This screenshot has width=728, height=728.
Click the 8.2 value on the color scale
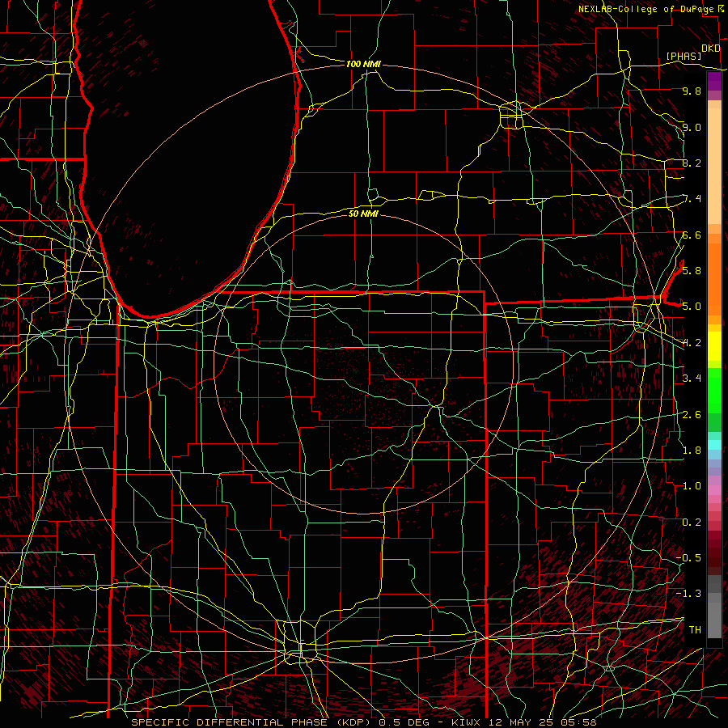point(692,163)
